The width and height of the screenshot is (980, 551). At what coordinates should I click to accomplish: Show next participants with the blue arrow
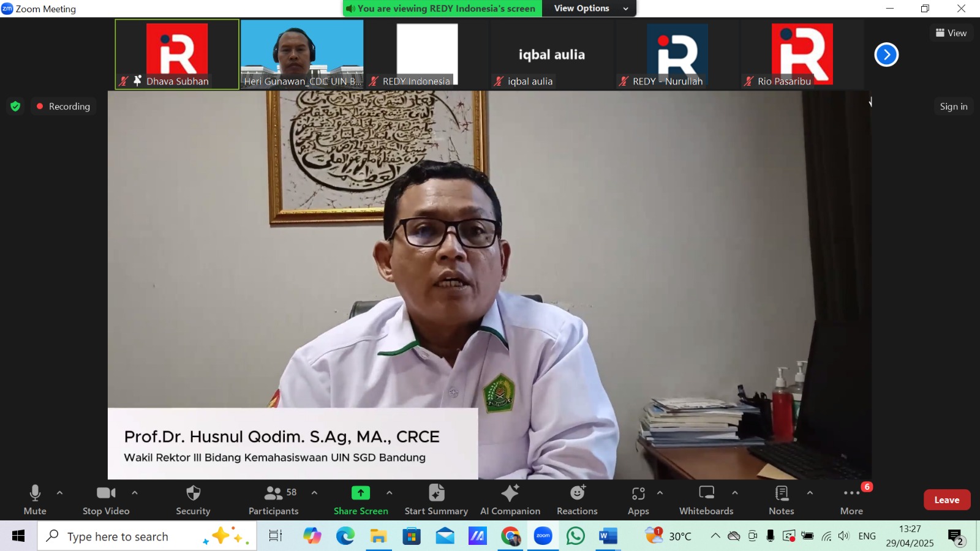[886, 54]
